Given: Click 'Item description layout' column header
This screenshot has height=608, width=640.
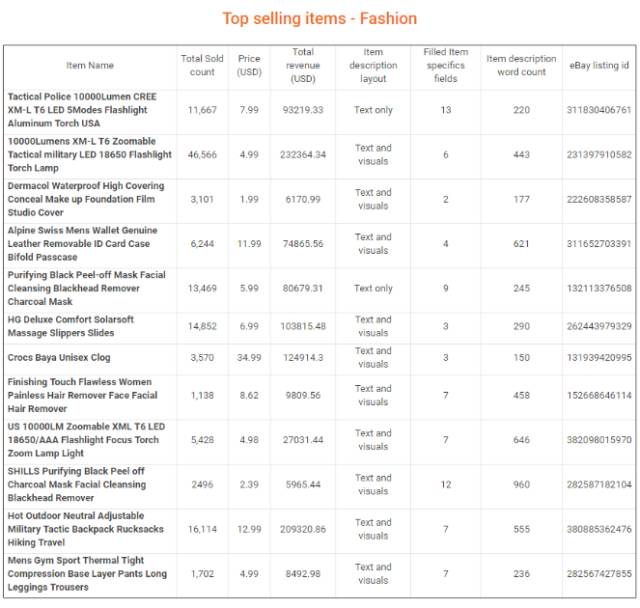Looking at the screenshot, I should 372,66.
